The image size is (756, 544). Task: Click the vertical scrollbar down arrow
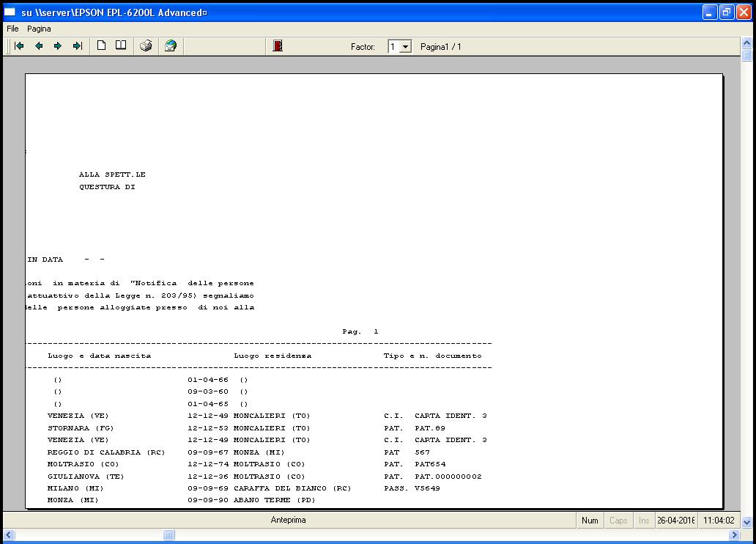point(746,522)
